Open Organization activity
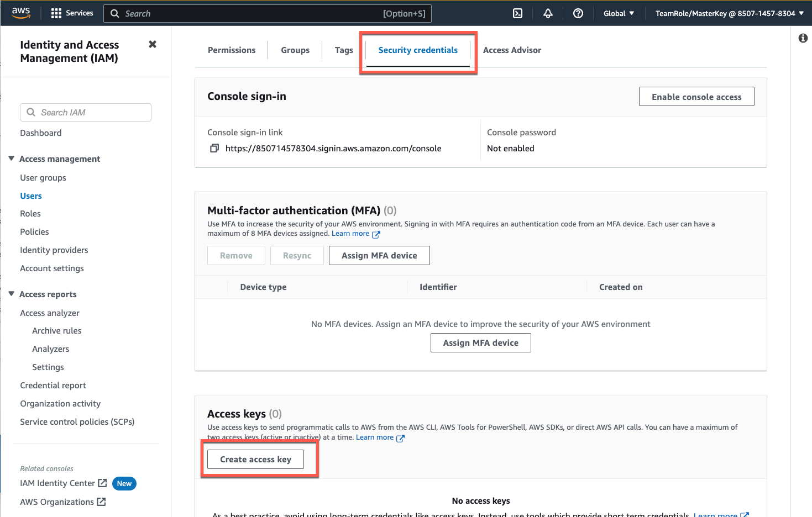The height and width of the screenshot is (517, 812). point(60,403)
